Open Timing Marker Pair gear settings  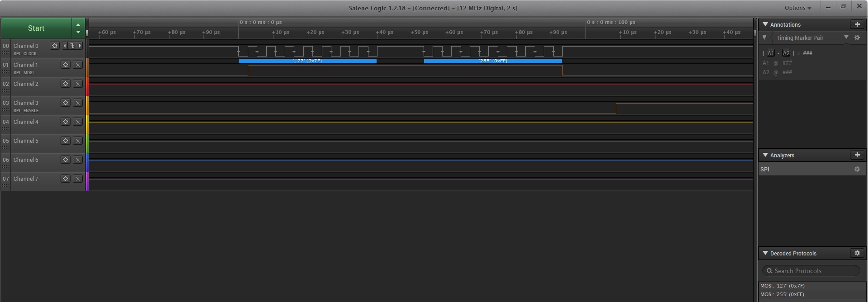(857, 38)
